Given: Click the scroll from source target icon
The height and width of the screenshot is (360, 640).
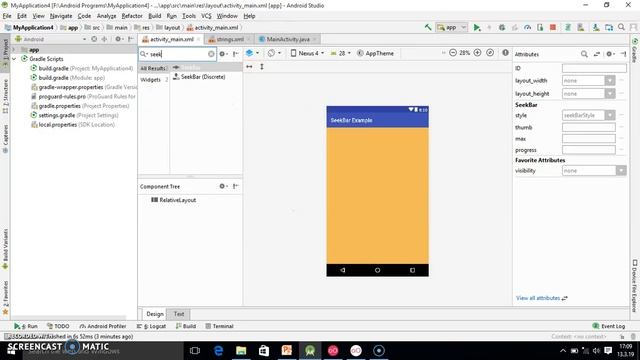Looking at the screenshot, I should 94,39.
